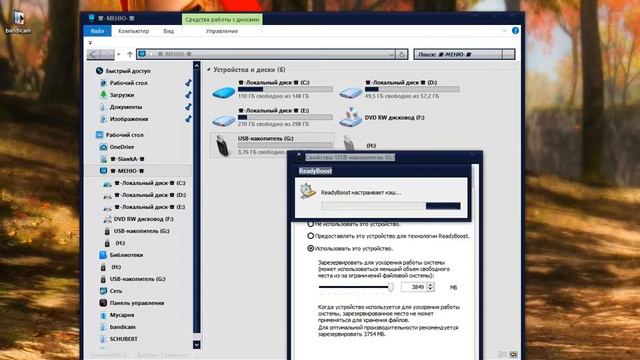Select local disk (E:) drive icon
This screenshot has width=640, height=360.
(224, 120)
